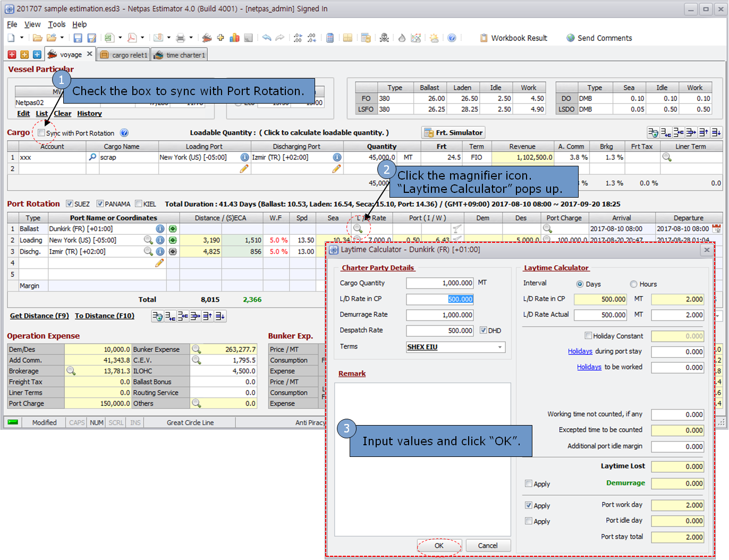The height and width of the screenshot is (560, 729).
Task: Click the ship icon in the main toolbar
Action: pos(207,38)
